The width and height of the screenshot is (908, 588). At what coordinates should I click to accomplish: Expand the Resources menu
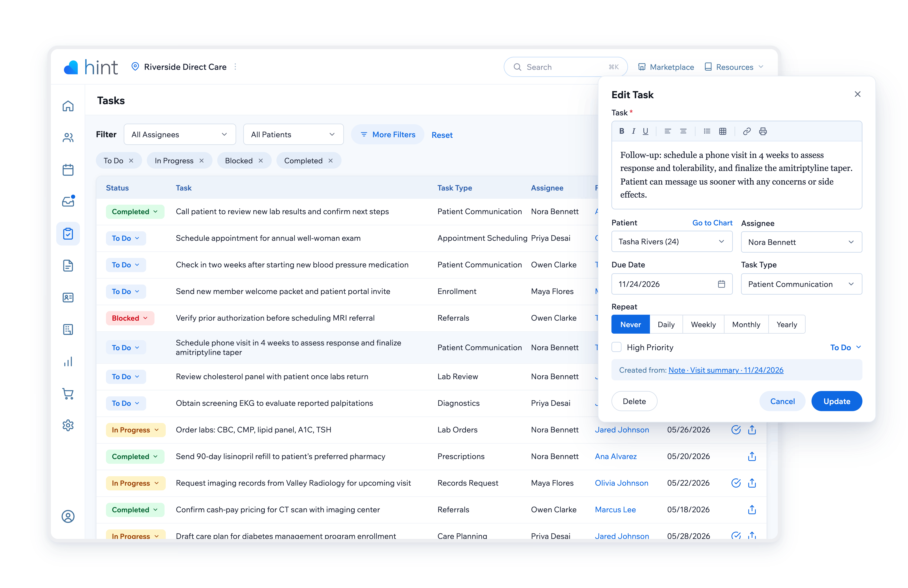coord(734,67)
